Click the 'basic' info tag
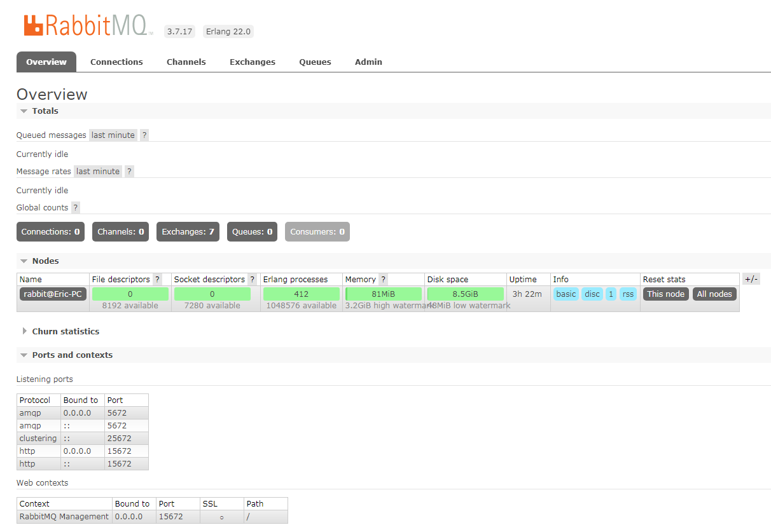Viewport: 771px width, 532px height. [x=566, y=294]
